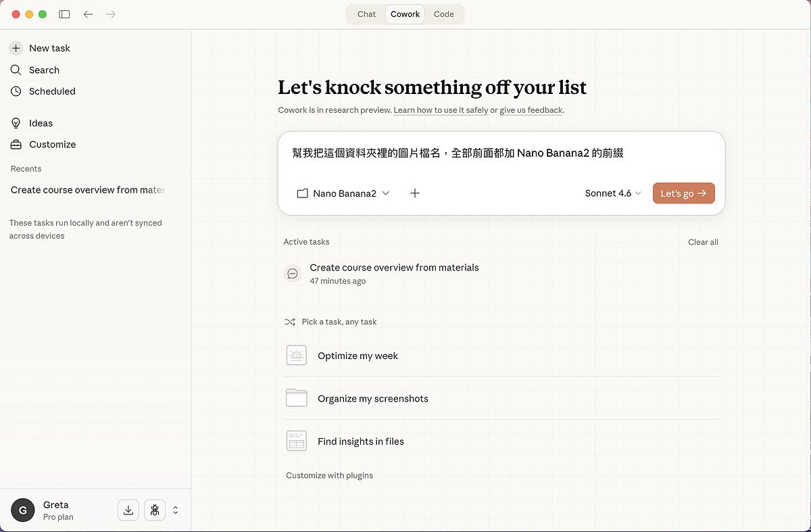811x532 pixels.
Task: Click the back navigation arrow
Action: [88, 14]
